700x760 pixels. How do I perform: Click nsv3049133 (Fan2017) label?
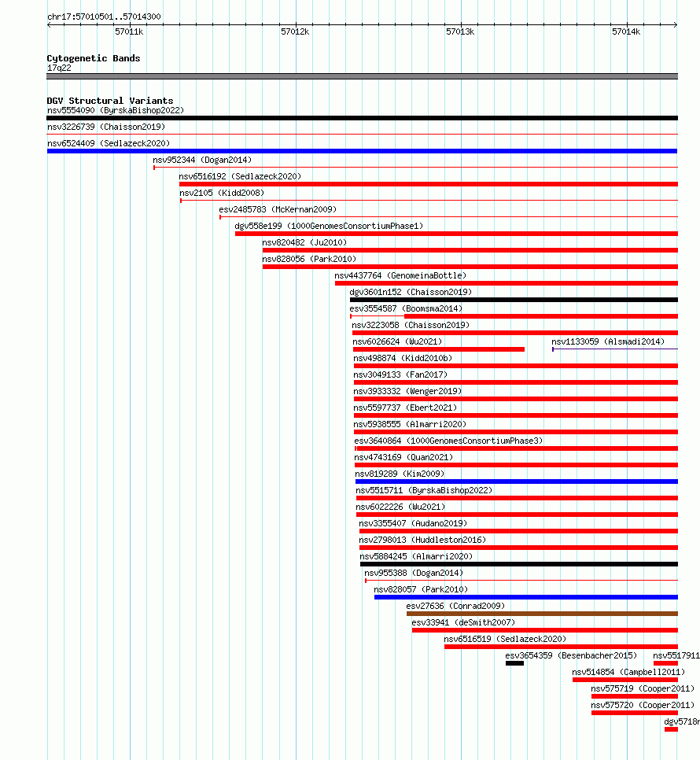pyautogui.click(x=400, y=374)
